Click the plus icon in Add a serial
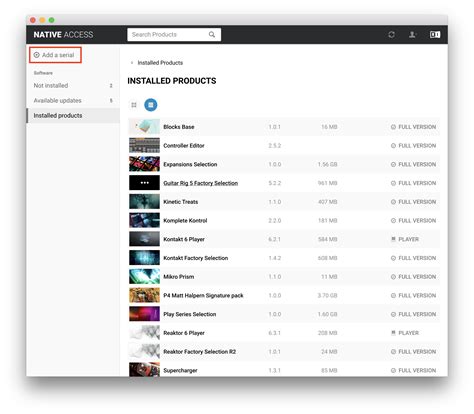Screen dimensions: 474x414 point(37,55)
